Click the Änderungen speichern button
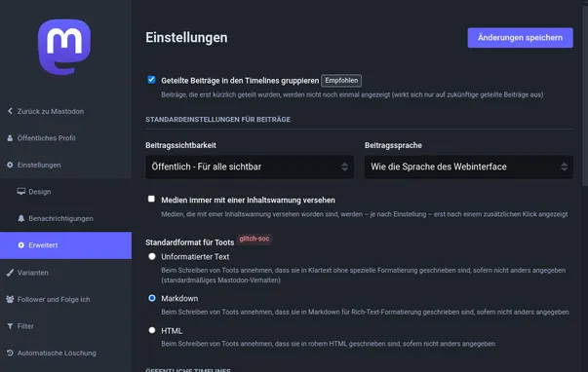The image size is (588, 372). pyautogui.click(x=520, y=38)
